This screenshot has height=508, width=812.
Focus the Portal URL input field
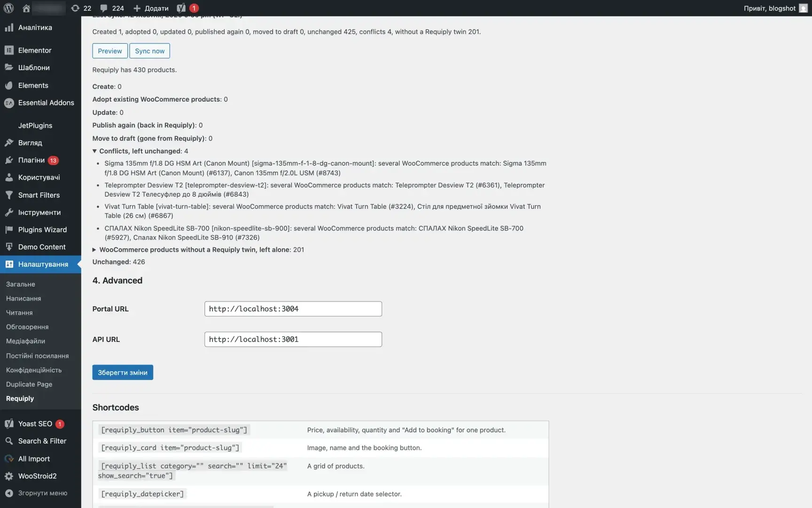tap(293, 309)
